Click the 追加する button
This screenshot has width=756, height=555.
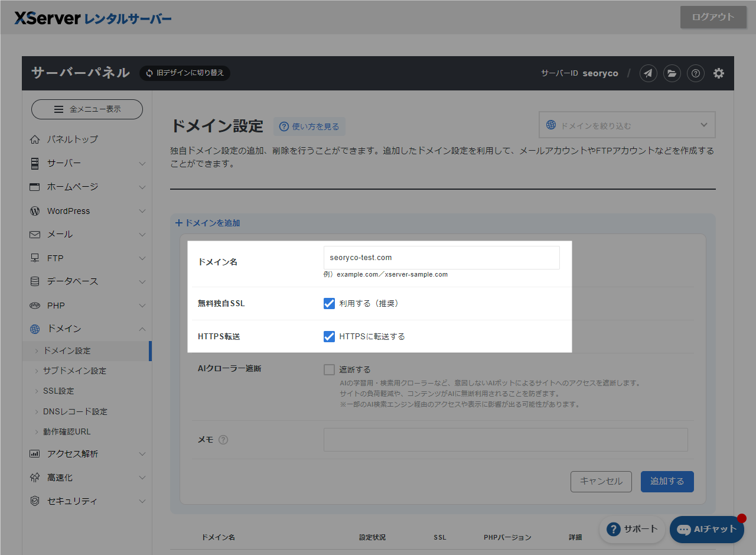(667, 481)
